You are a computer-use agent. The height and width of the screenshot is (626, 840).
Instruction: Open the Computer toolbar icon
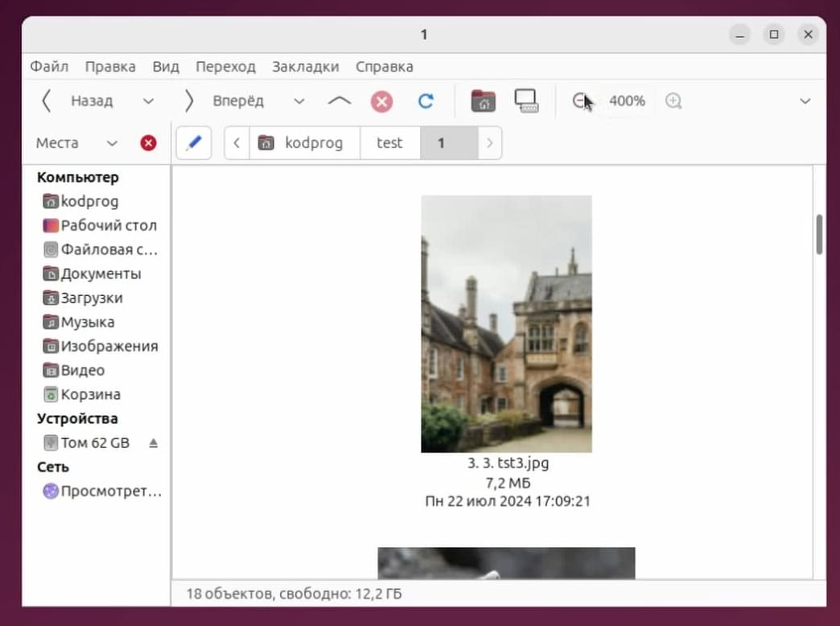pos(526,101)
